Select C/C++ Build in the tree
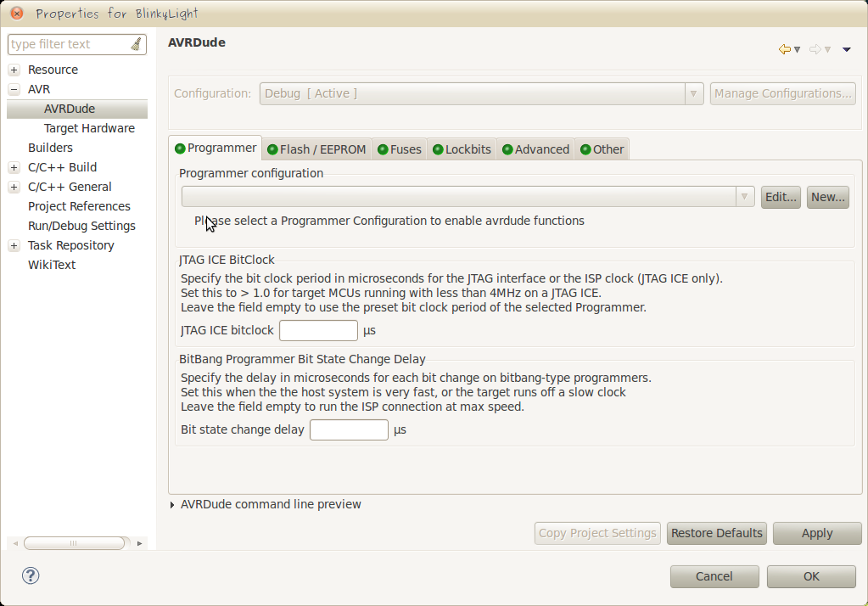The image size is (868, 606). 63,167
